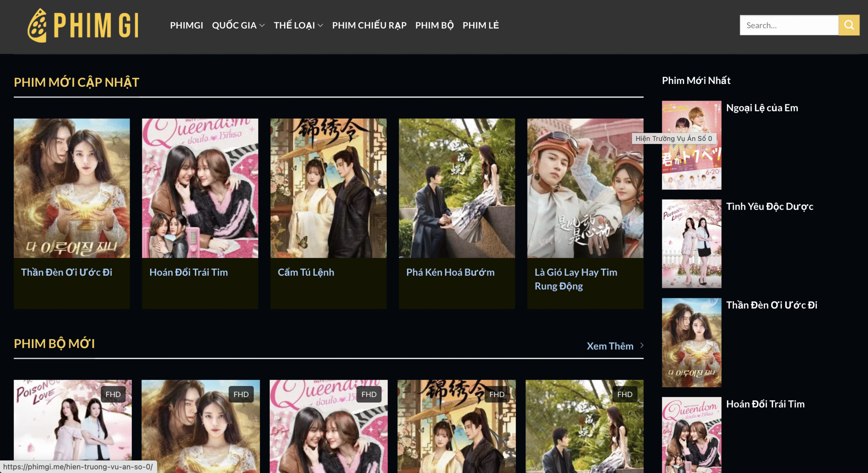Image resolution: width=868 pixels, height=473 pixels.
Task: Click the PHIMGI home menu link
Action: [186, 25]
